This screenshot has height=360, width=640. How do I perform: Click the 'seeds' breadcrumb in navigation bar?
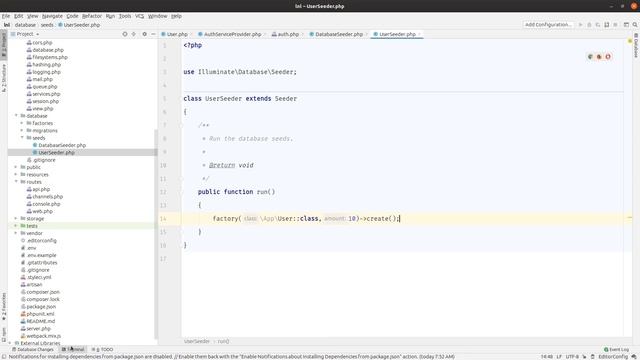coord(47,25)
